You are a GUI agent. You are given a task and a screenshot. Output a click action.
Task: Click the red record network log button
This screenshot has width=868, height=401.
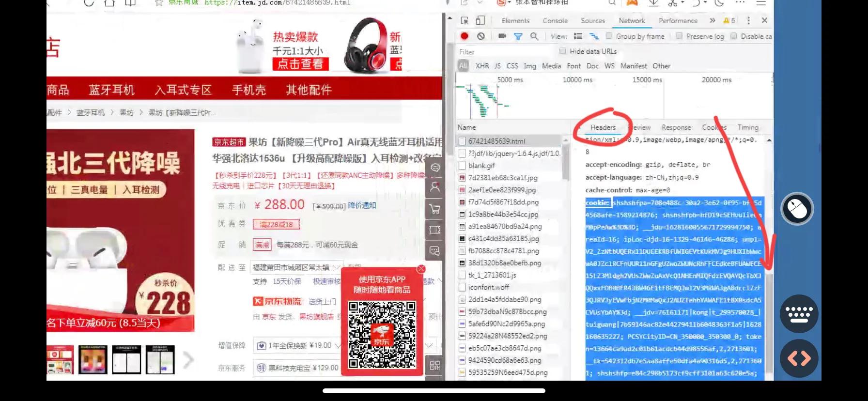coord(465,36)
